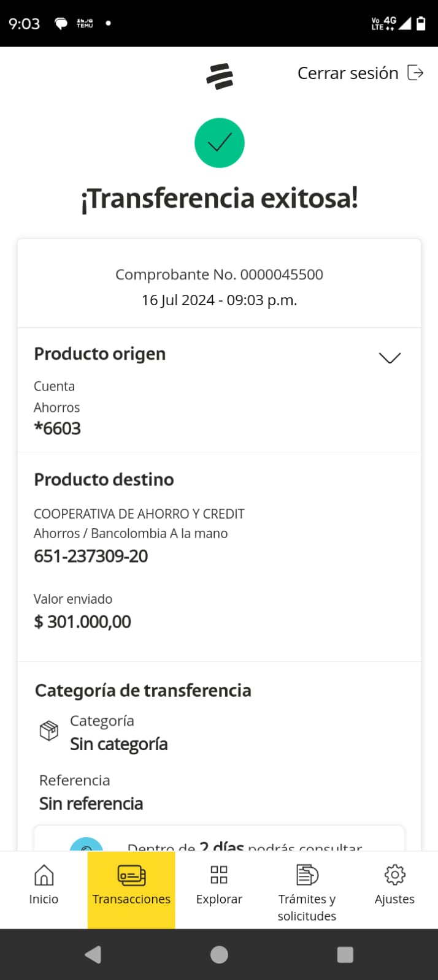The image size is (438, 980).
Task: Tap the Inicio home icon
Action: tap(44, 875)
